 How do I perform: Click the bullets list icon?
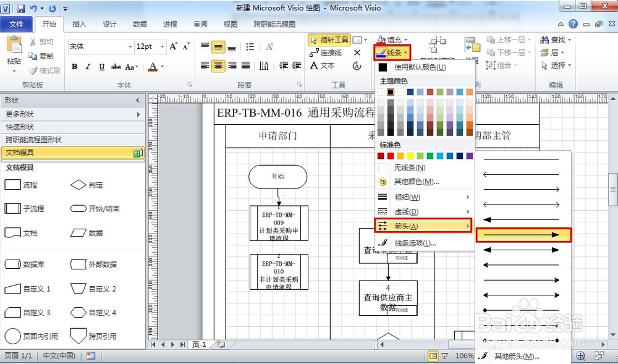tap(250, 47)
